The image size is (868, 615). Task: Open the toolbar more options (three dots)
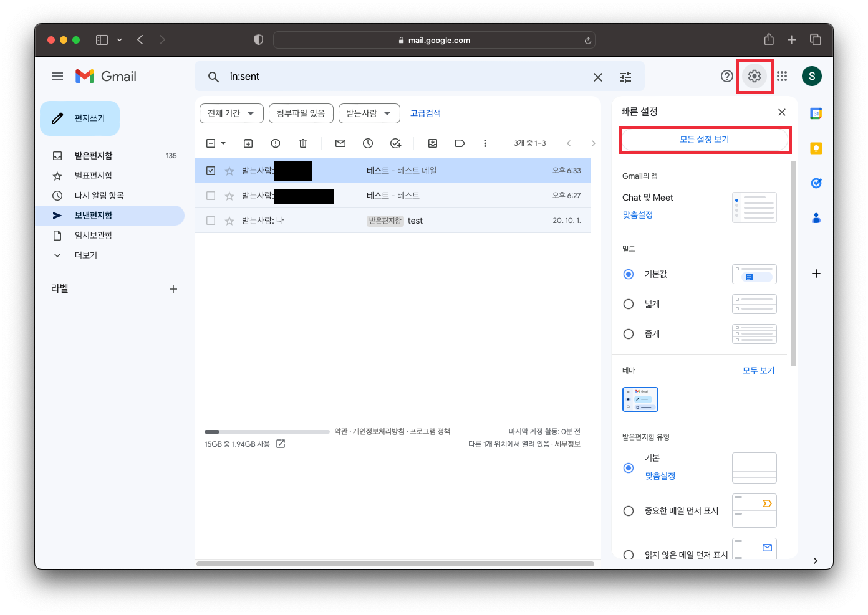[485, 143]
